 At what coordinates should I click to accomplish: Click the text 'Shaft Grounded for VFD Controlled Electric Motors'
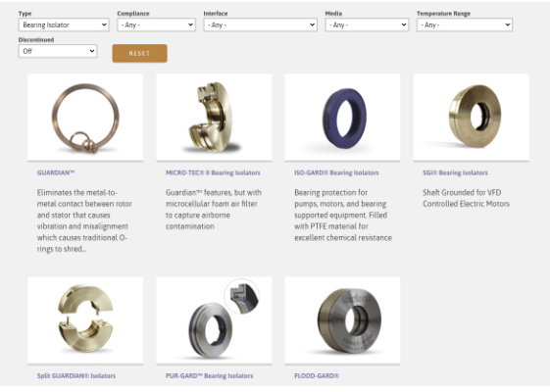466,198
